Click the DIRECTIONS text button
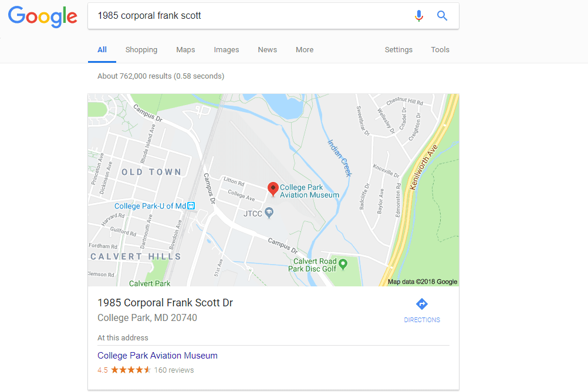This screenshot has height=392, width=588. click(x=422, y=320)
